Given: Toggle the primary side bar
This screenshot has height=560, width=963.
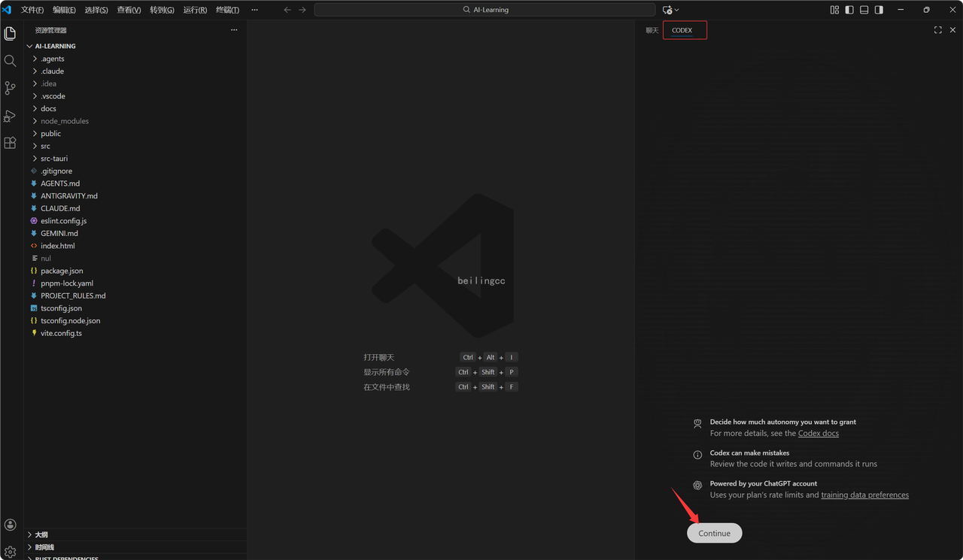Looking at the screenshot, I should (x=849, y=10).
